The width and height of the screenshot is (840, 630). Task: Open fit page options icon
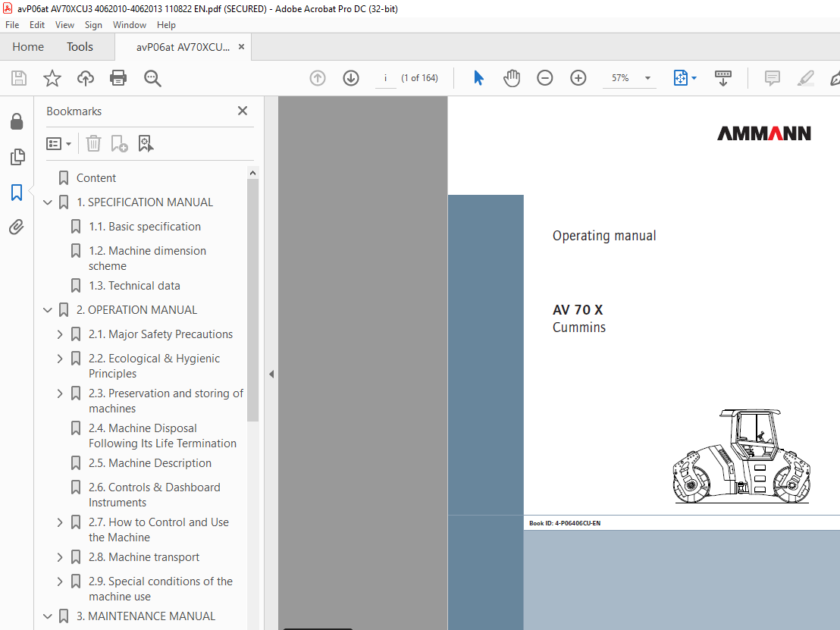(x=684, y=78)
